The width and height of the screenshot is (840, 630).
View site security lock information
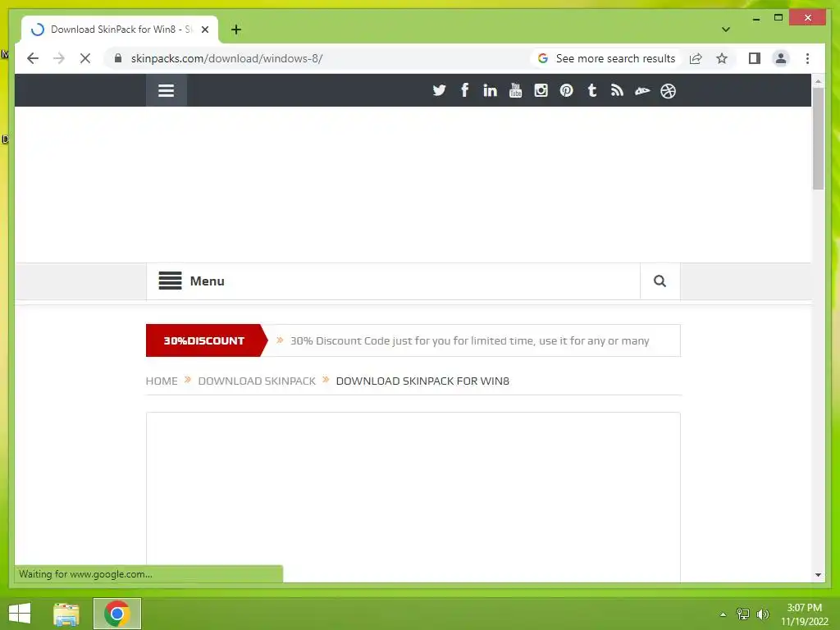118,58
